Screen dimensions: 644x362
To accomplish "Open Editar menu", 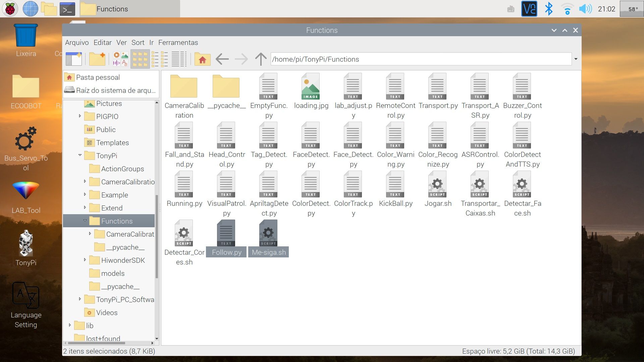I will pos(103,43).
